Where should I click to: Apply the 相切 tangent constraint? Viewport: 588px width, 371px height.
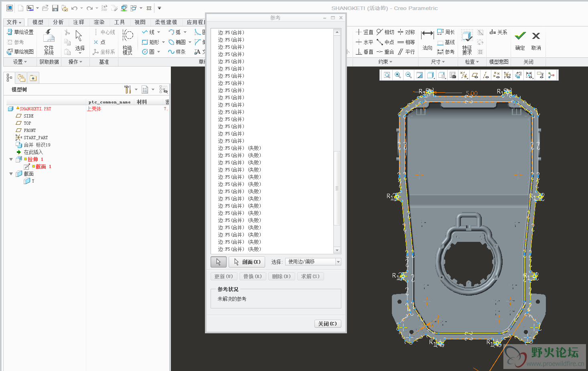[x=385, y=32]
